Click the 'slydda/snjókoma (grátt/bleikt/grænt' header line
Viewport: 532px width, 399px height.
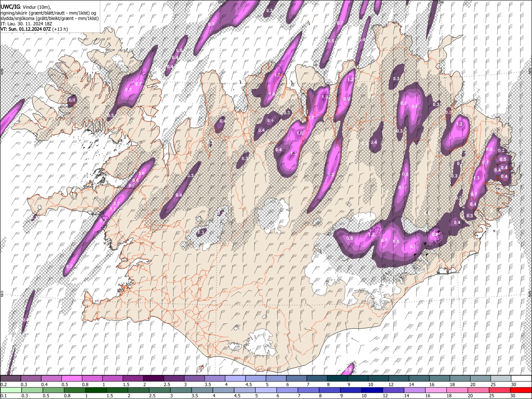tap(49, 18)
